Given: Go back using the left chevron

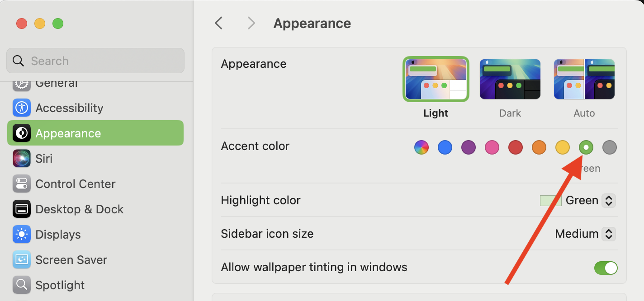Looking at the screenshot, I should (x=219, y=23).
